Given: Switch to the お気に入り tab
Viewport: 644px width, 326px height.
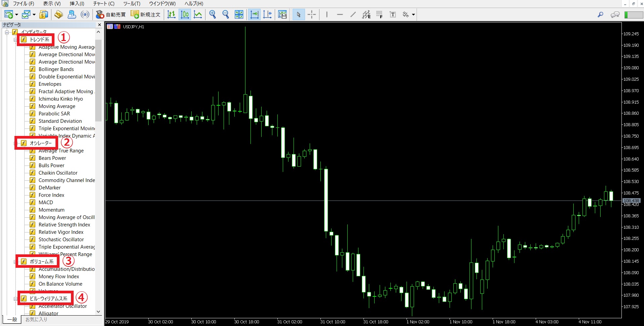Looking at the screenshot, I should (36, 320).
